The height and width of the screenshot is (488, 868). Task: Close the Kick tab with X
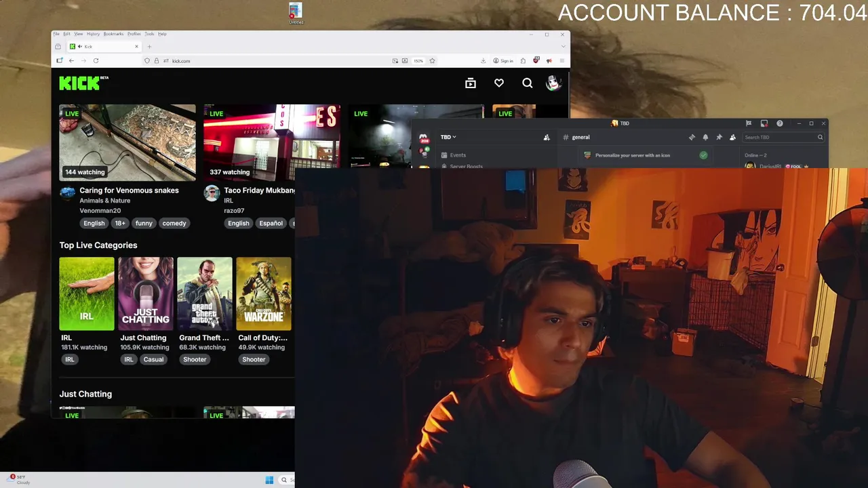click(x=136, y=47)
